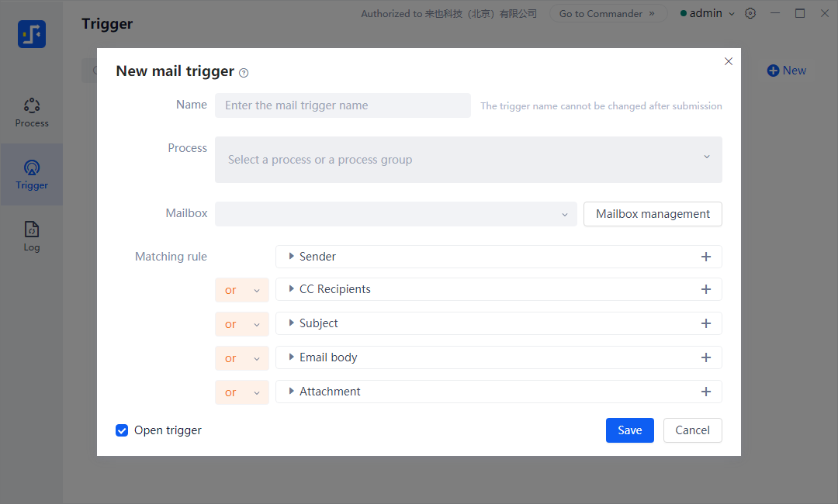Screen dimensions: 838x504
Task: Expand the Email body matching rule
Action: click(292, 357)
